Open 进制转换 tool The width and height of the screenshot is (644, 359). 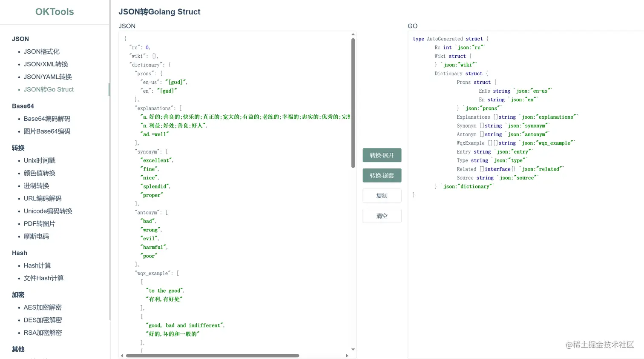(36, 186)
